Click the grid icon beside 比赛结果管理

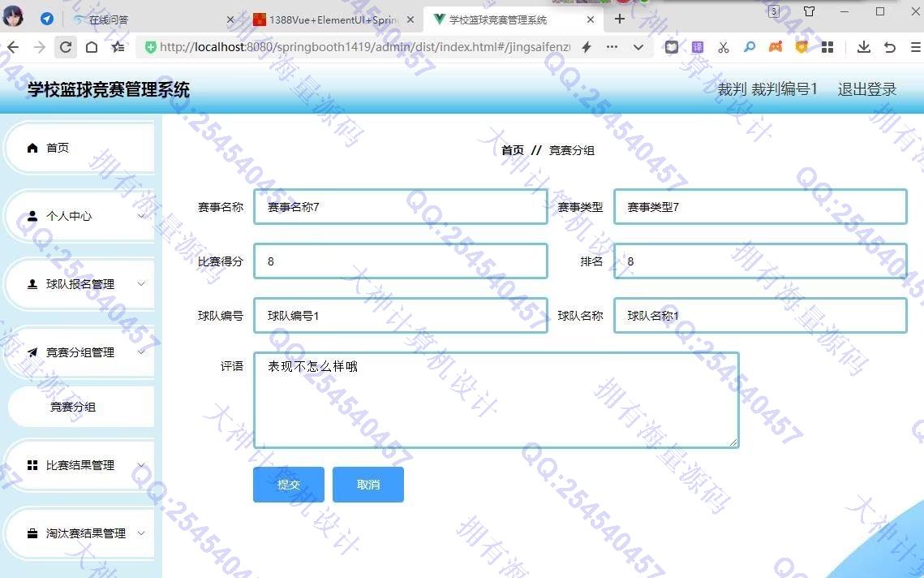tap(32, 465)
